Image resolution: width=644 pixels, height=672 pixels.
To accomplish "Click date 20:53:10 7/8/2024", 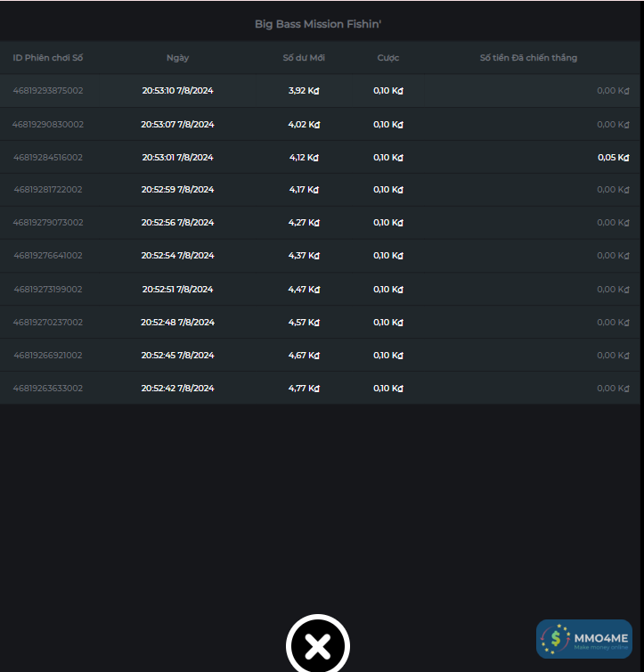I will pyautogui.click(x=177, y=90).
